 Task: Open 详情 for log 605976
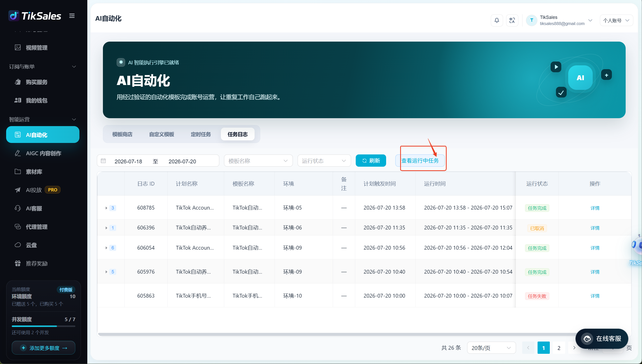click(x=595, y=272)
